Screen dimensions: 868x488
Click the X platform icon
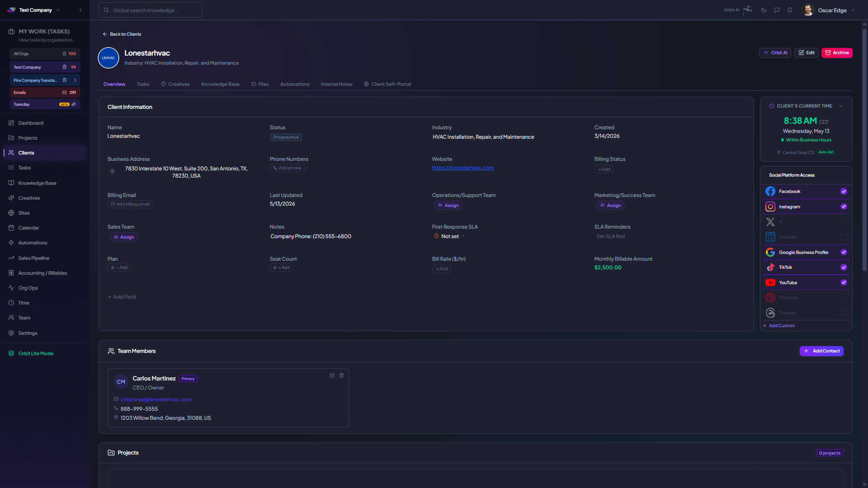770,222
